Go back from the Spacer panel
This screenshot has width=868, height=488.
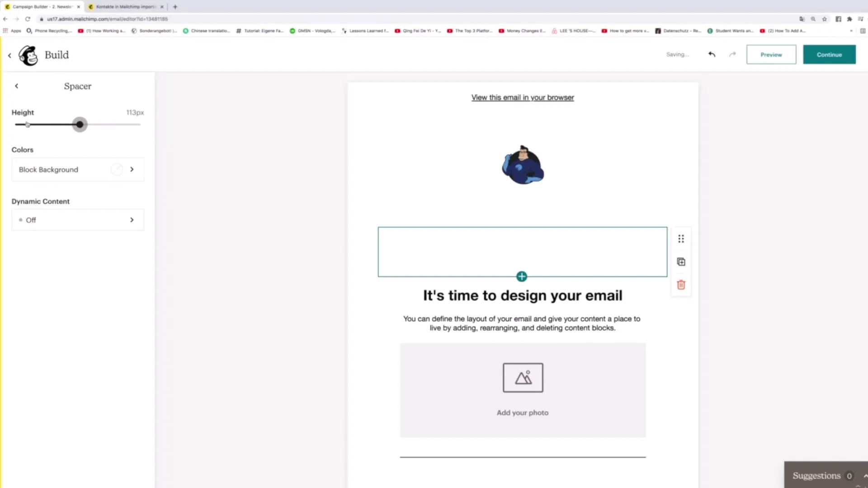(x=17, y=86)
